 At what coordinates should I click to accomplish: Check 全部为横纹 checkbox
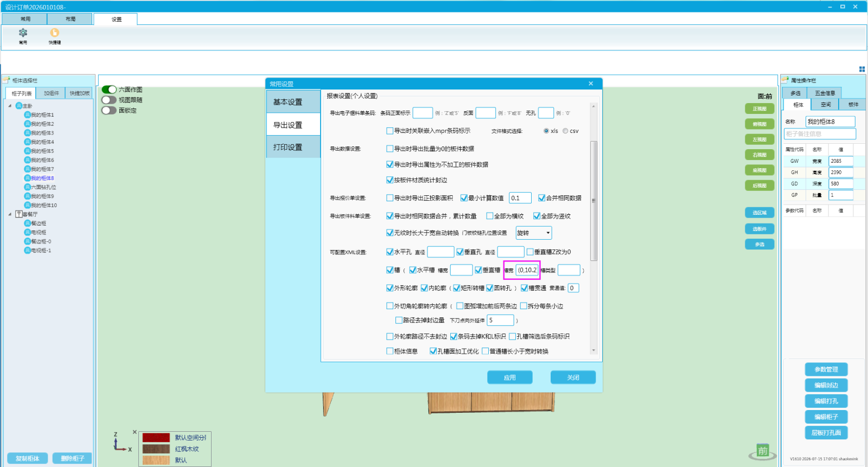point(490,216)
